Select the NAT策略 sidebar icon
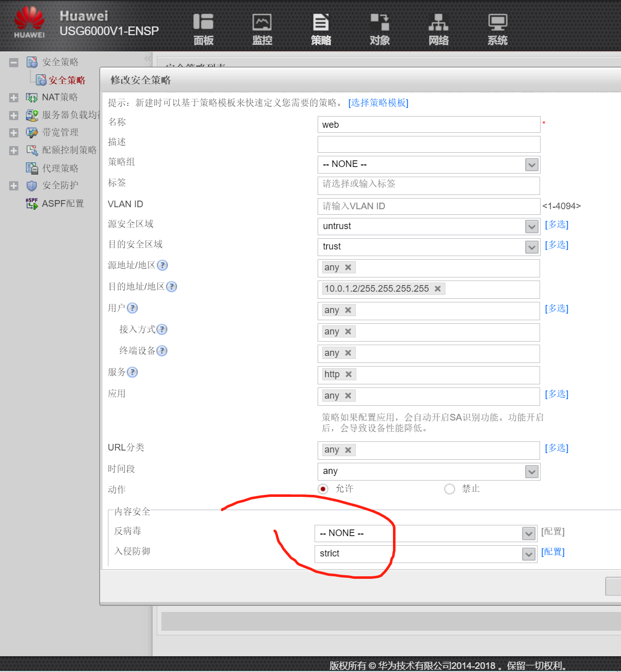Image resolution: width=621 pixels, height=672 pixels. pos(32,97)
